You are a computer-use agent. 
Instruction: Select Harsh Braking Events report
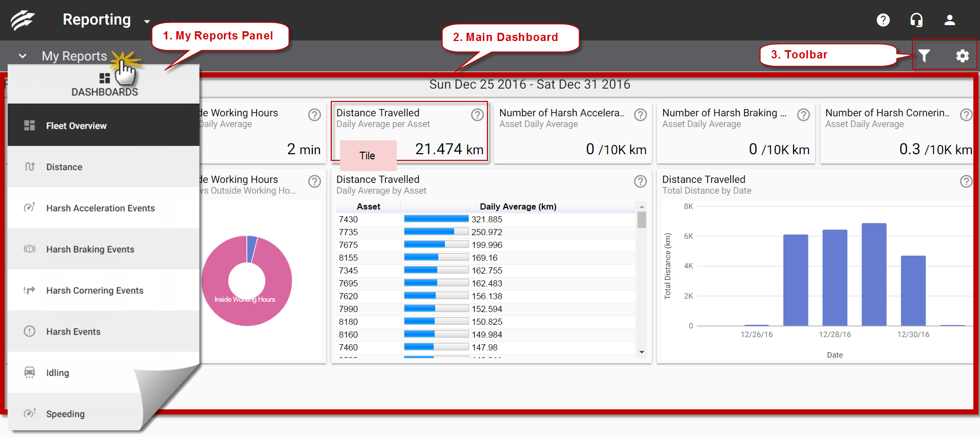(90, 249)
